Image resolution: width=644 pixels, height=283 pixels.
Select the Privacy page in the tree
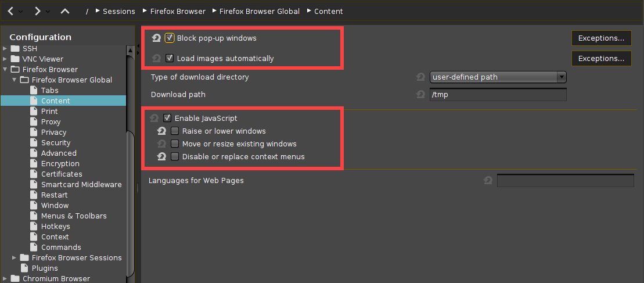(53, 132)
